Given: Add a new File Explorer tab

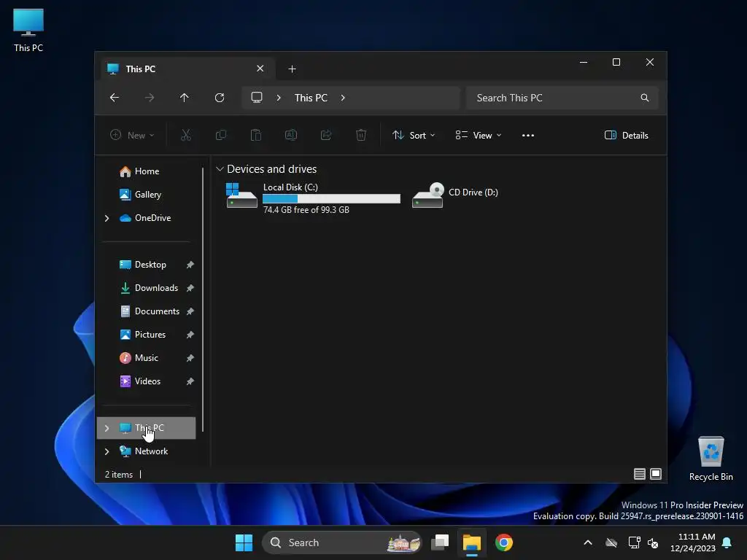Looking at the screenshot, I should [x=292, y=69].
